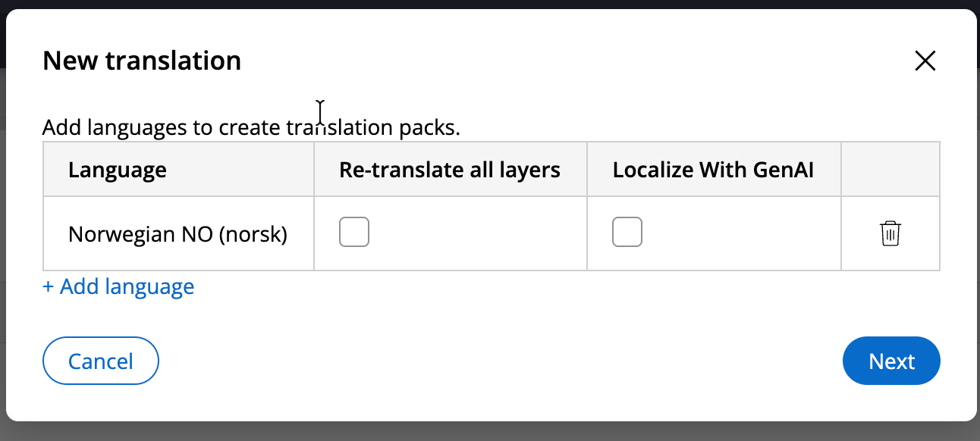
Task: Click the empty header cell above the trash icon
Action: (890, 170)
